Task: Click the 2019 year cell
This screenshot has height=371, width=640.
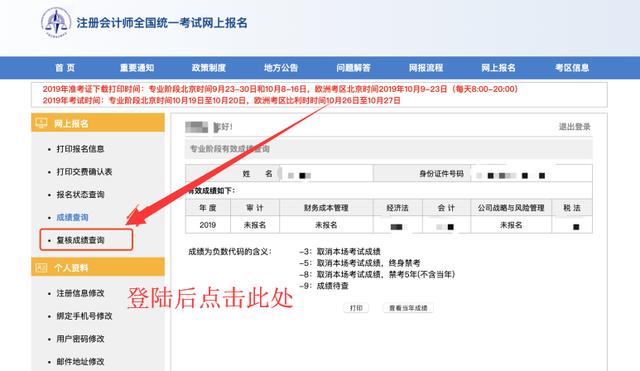Action: 208,225
